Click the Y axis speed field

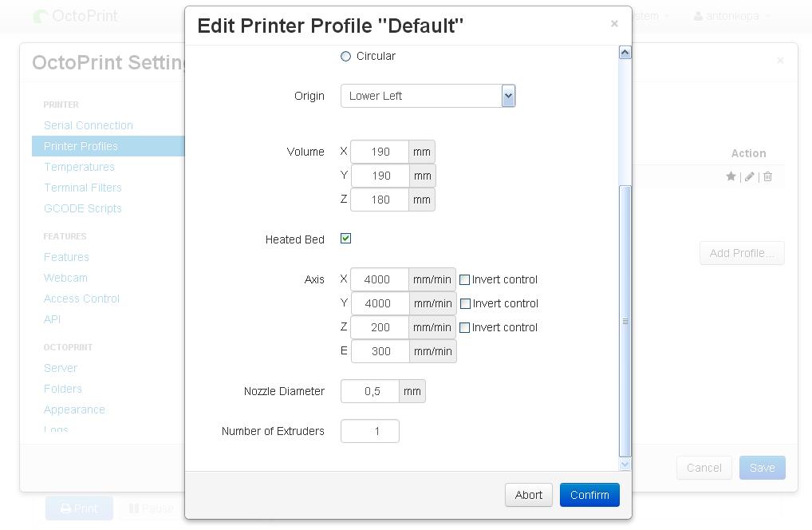click(380, 303)
